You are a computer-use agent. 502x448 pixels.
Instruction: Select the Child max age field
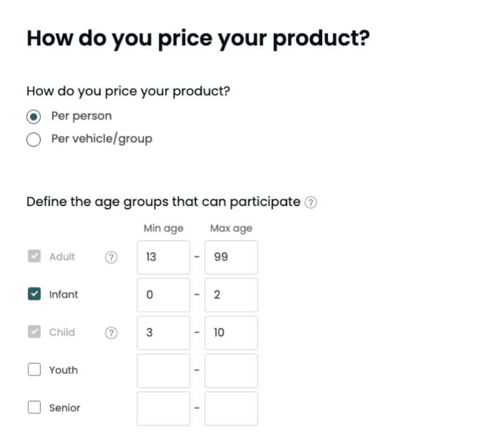click(x=231, y=333)
